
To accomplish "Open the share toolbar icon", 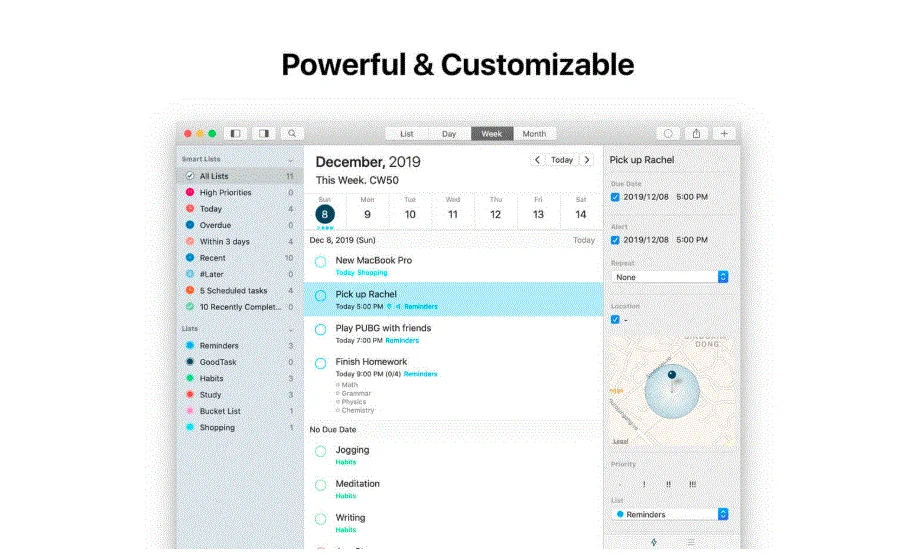I will 696,133.
